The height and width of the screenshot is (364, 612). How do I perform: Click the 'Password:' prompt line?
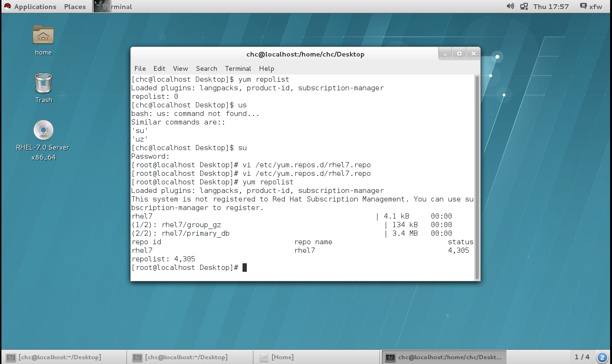(150, 156)
